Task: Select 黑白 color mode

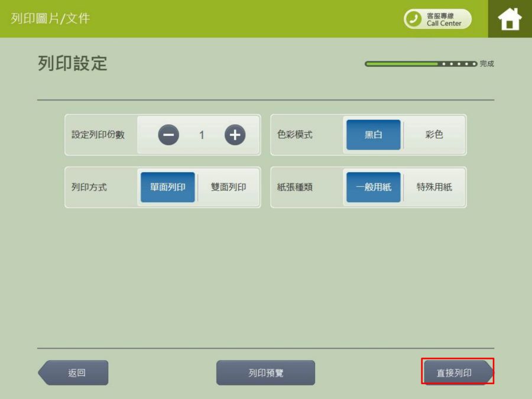Action: (x=373, y=135)
